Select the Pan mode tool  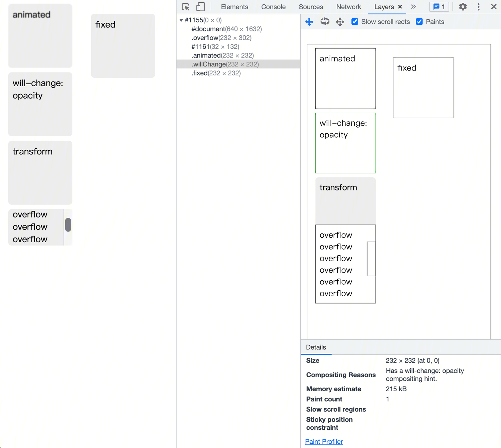[309, 22]
